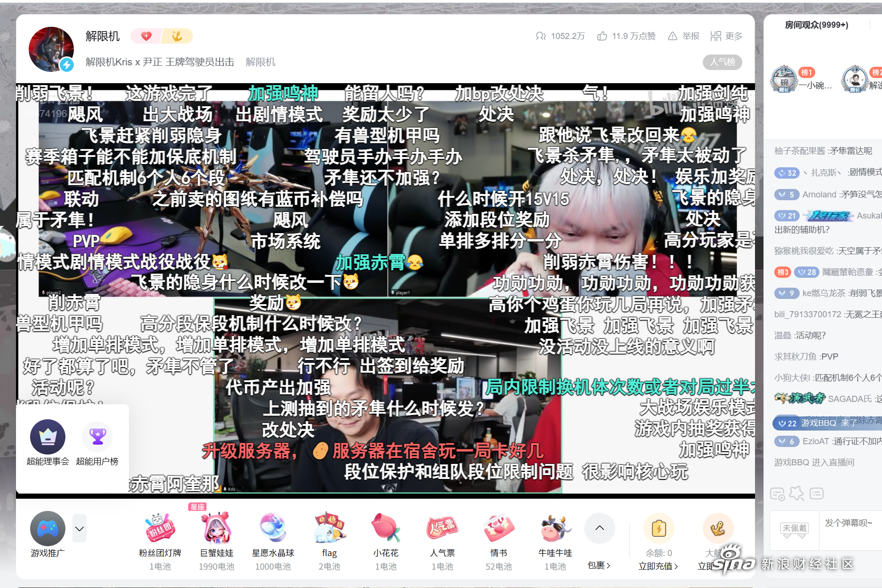This screenshot has width=882, height=588.
Task: Open 超能用户榜 trophy icon
Action: tap(97, 437)
